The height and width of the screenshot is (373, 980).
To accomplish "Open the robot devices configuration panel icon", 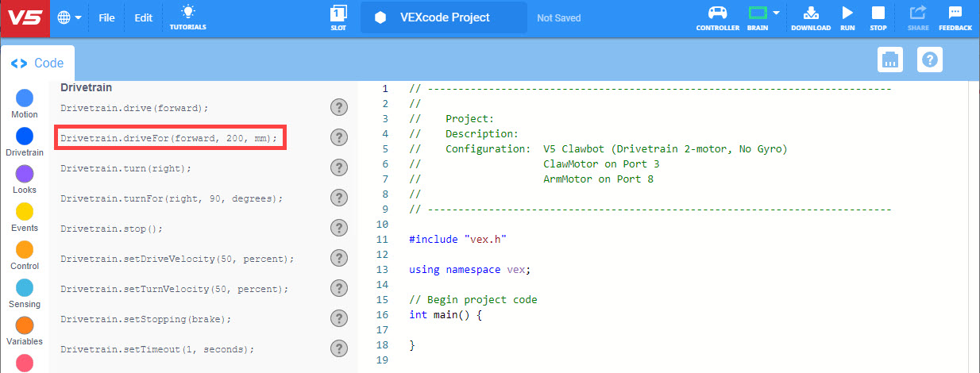I will [891, 60].
